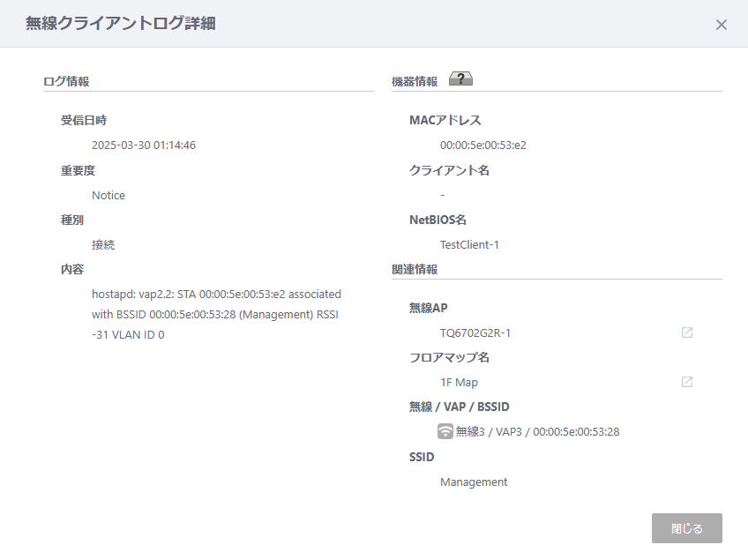Open external link icon for 1F Map
The width and height of the screenshot is (748, 560).
(x=687, y=382)
